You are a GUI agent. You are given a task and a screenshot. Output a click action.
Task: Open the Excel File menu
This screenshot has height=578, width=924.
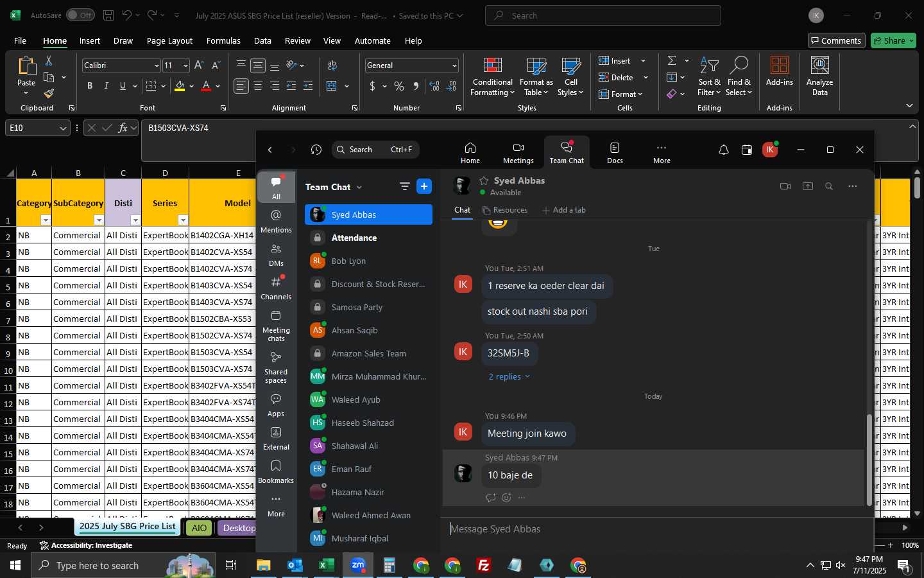coord(20,40)
